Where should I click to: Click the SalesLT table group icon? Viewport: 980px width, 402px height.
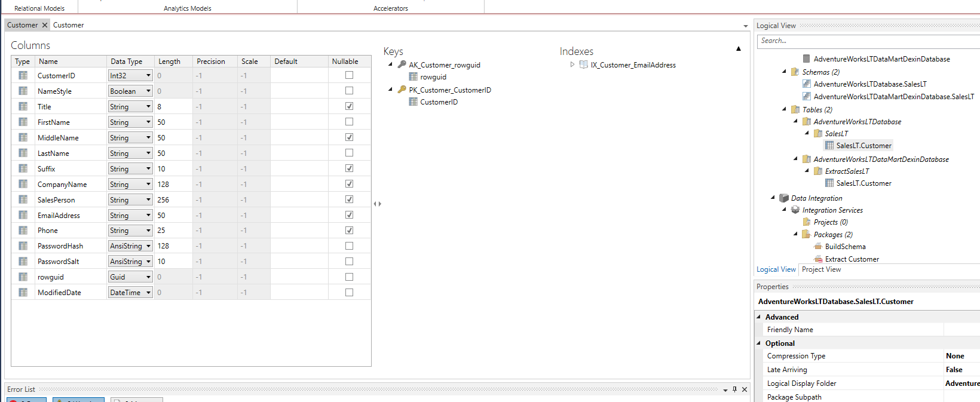(818, 133)
